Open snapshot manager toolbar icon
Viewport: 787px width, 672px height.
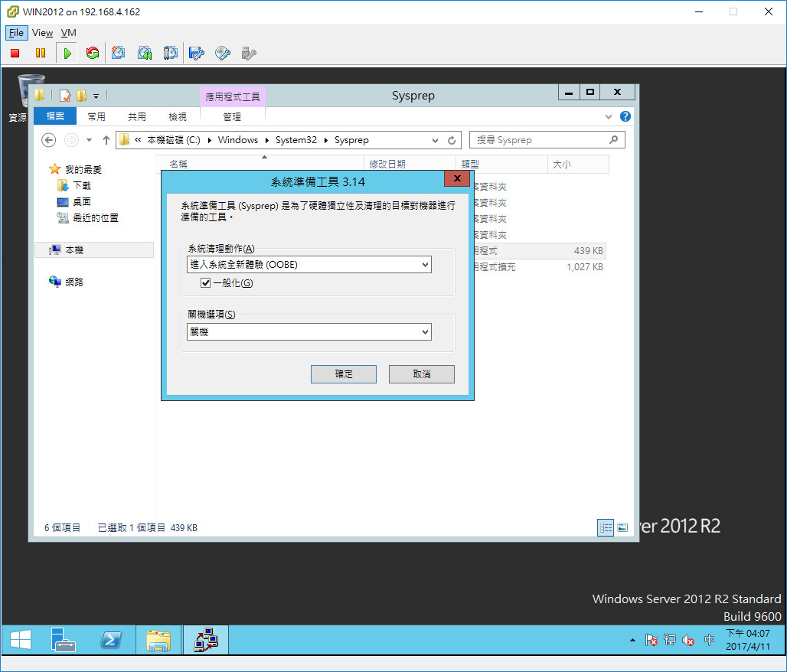point(170,53)
